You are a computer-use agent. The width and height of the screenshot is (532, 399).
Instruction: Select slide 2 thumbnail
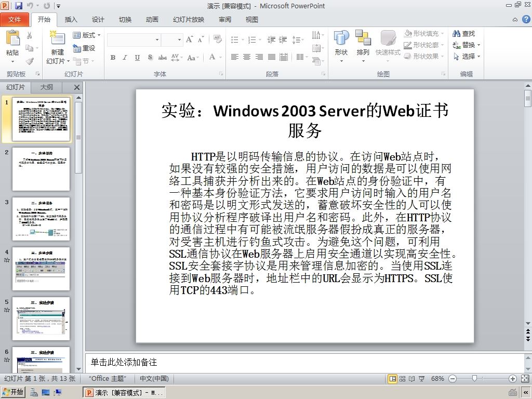tap(41, 169)
